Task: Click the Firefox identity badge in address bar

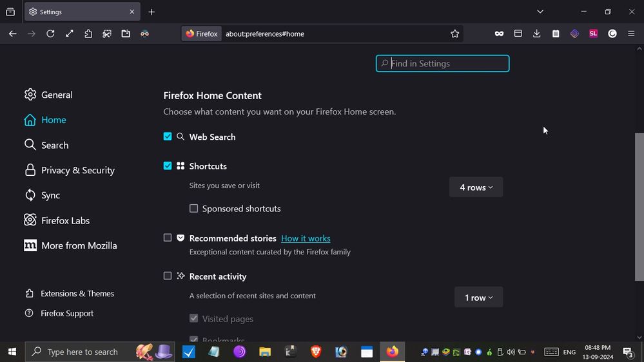Action: point(202,33)
